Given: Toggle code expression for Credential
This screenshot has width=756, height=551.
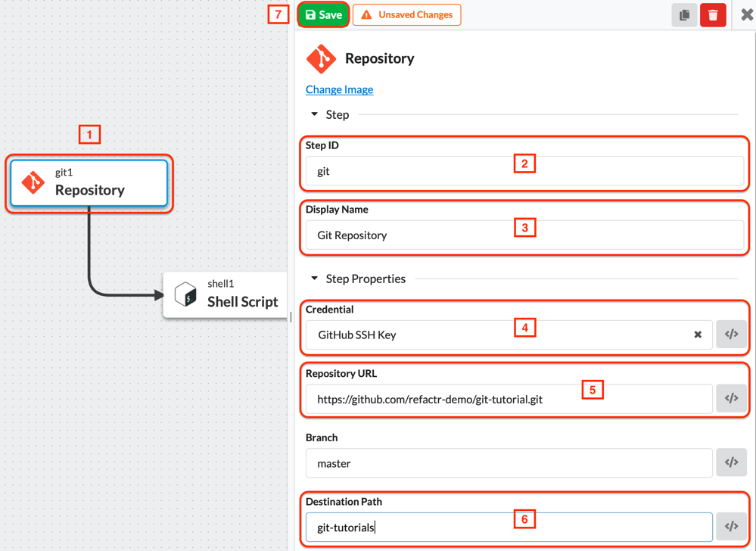Looking at the screenshot, I should pos(731,334).
